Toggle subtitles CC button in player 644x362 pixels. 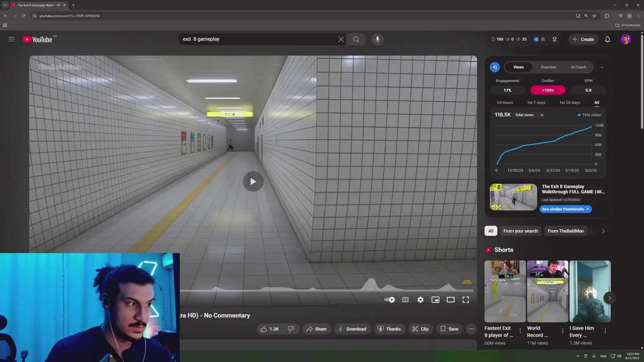coord(405,300)
